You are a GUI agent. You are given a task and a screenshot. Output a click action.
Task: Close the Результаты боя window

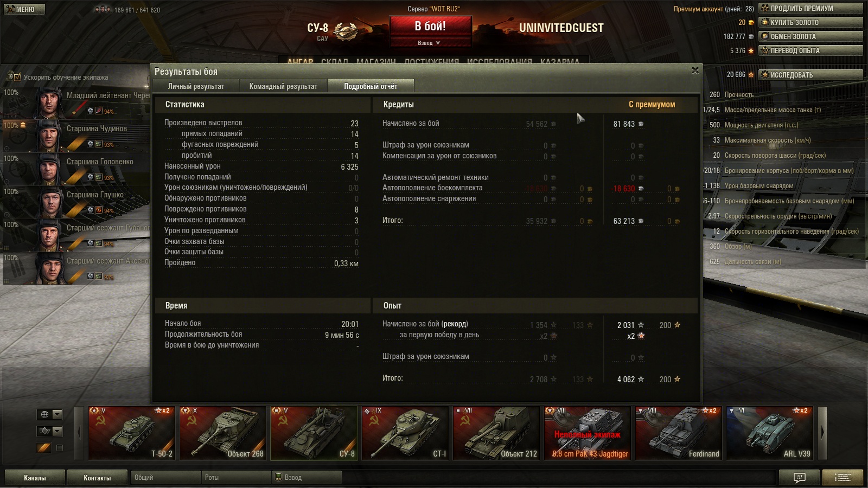point(695,70)
